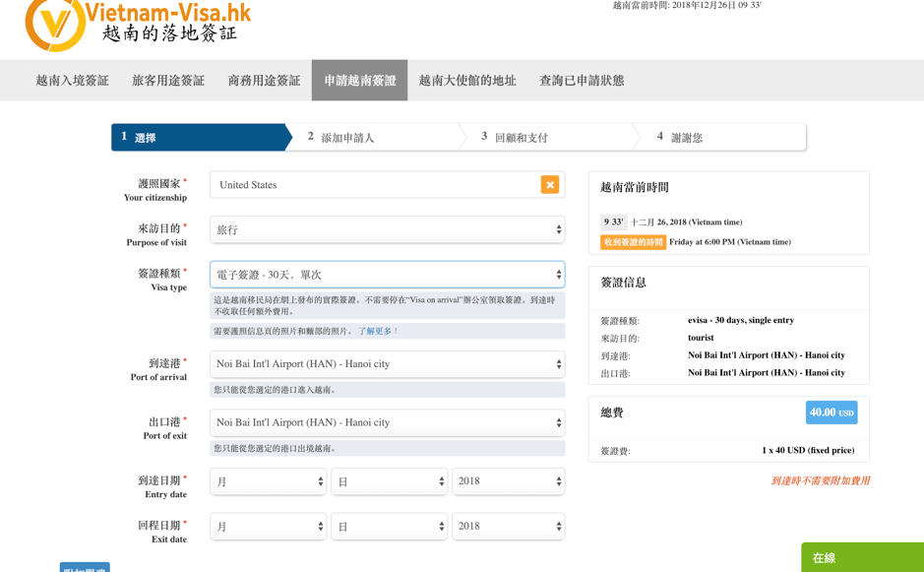Expand the 簽證種類 visa type dropdown
Viewport: 924px width, 572px height.
[387, 275]
